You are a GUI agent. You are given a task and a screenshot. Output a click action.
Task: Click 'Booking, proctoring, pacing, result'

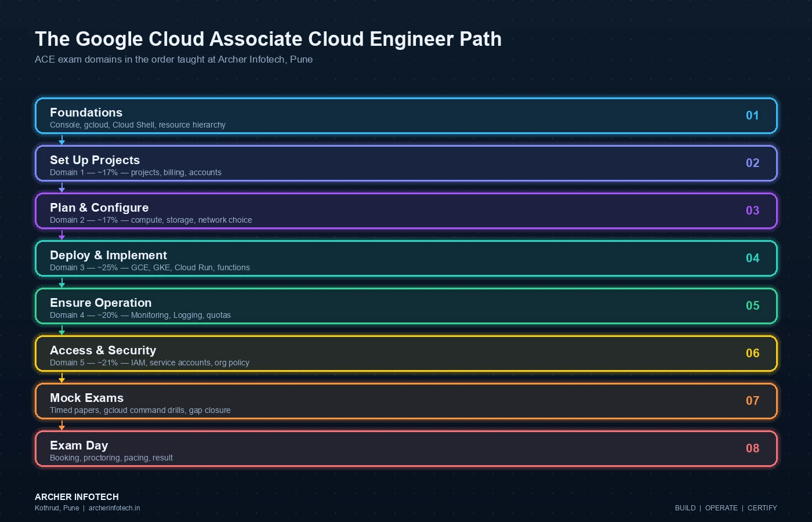coord(111,458)
